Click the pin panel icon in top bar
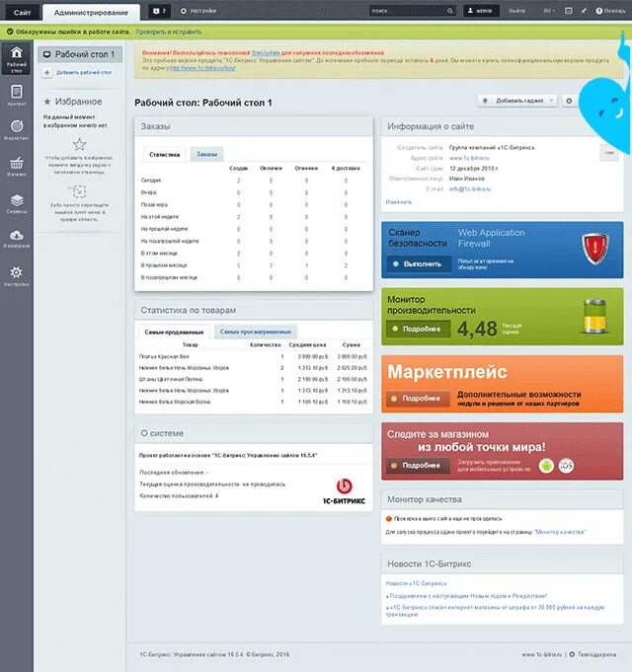The width and height of the screenshot is (632, 672). tap(584, 11)
